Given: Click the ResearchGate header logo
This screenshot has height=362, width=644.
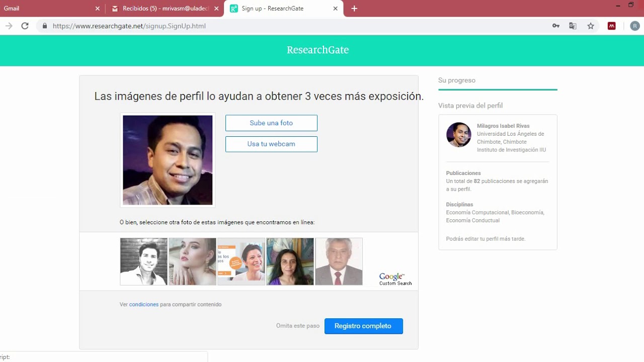Looking at the screenshot, I should 317,50.
